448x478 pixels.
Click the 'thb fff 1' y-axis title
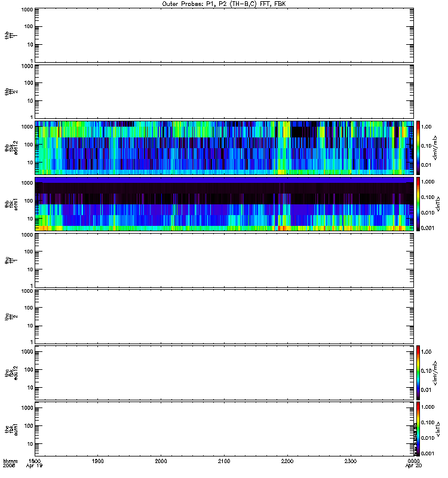click(x=11, y=36)
